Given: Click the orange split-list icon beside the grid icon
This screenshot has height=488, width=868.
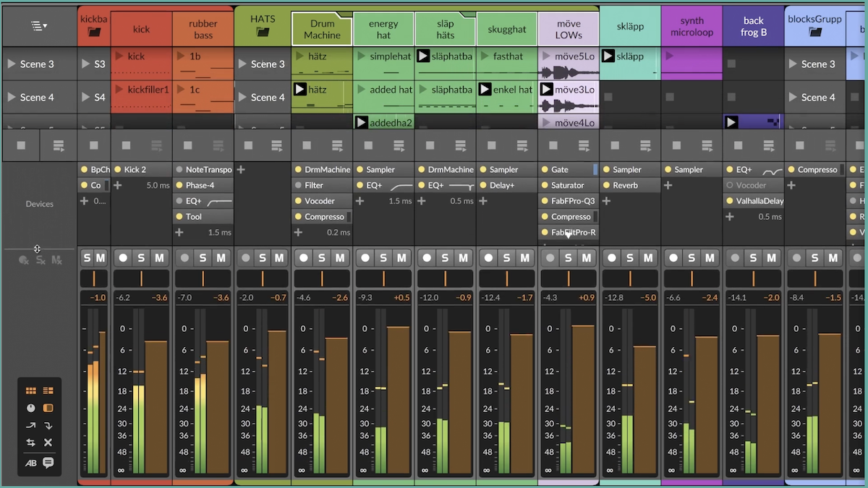Looking at the screenshot, I should (x=48, y=390).
